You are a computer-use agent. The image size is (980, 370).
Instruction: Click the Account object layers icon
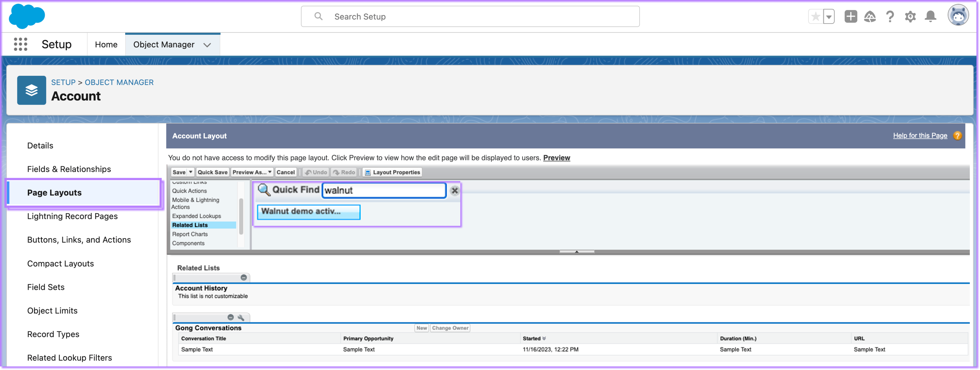point(32,90)
